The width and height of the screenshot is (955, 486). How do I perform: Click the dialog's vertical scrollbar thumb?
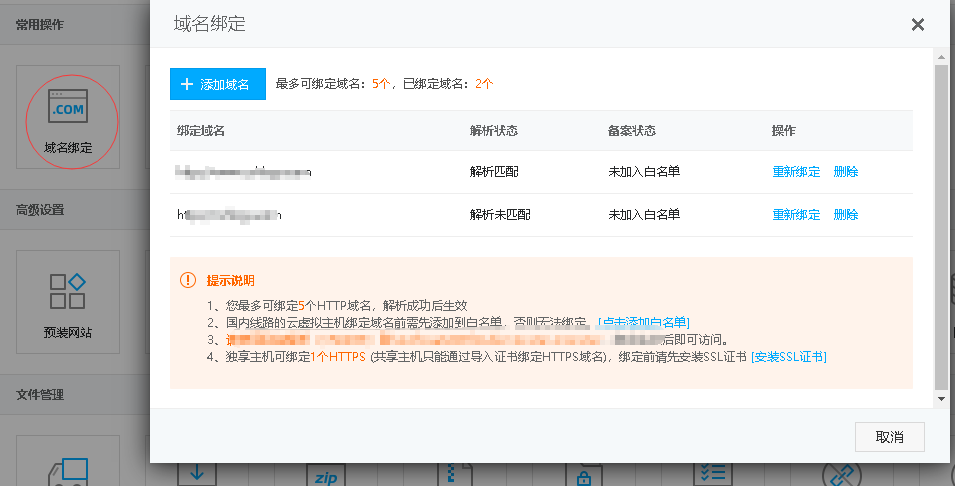(x=941, y=227)
